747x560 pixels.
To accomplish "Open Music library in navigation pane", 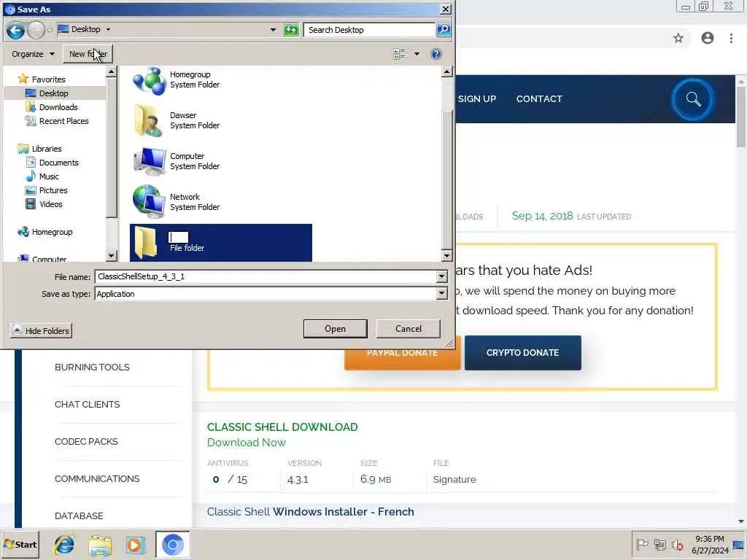I will [49, 176].
